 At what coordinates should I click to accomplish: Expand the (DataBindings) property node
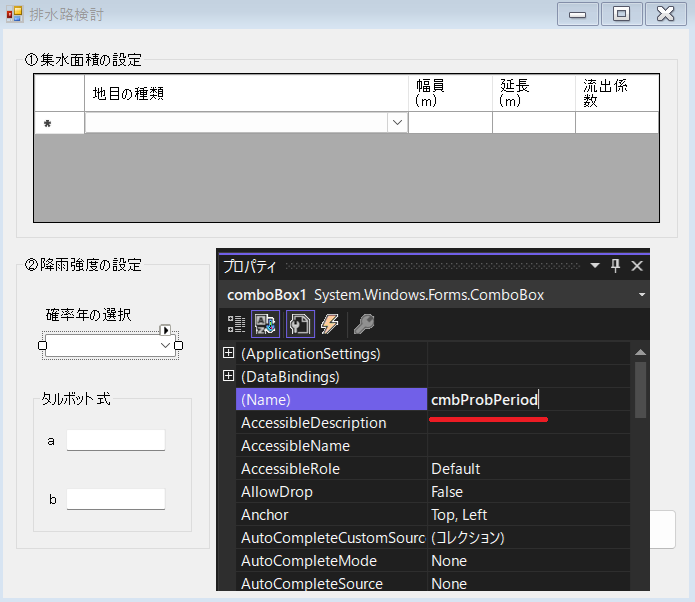pos(228,376)
